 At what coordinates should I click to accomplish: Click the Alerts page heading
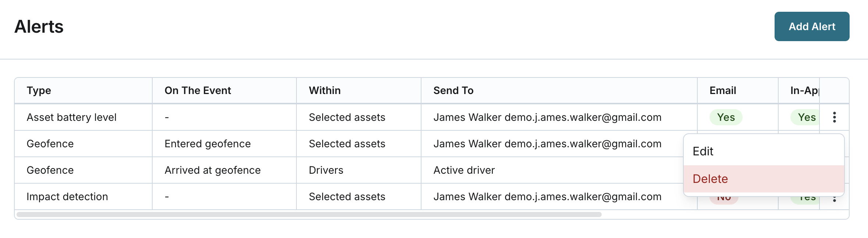pos(39,27)
